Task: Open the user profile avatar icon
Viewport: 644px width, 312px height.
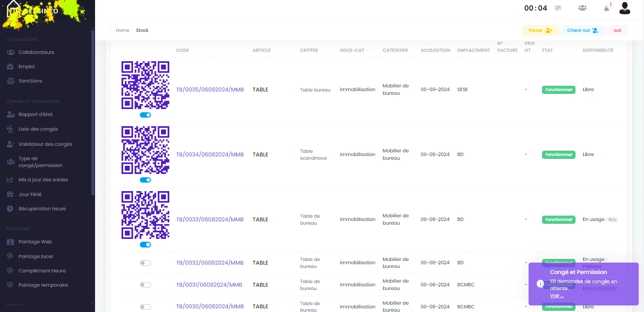Action: [x=625, y=8]
